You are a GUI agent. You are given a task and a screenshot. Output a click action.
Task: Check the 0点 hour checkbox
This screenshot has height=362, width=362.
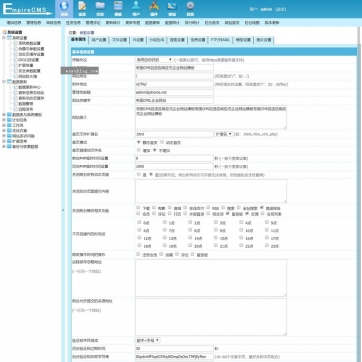click(139, 222)
